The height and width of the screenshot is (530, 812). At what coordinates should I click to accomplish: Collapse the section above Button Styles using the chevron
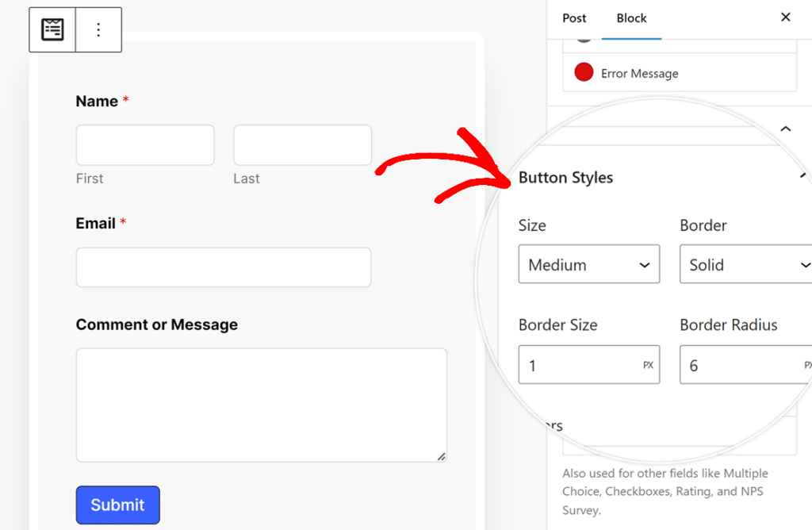pyautogui.click(x=785, y=129)
